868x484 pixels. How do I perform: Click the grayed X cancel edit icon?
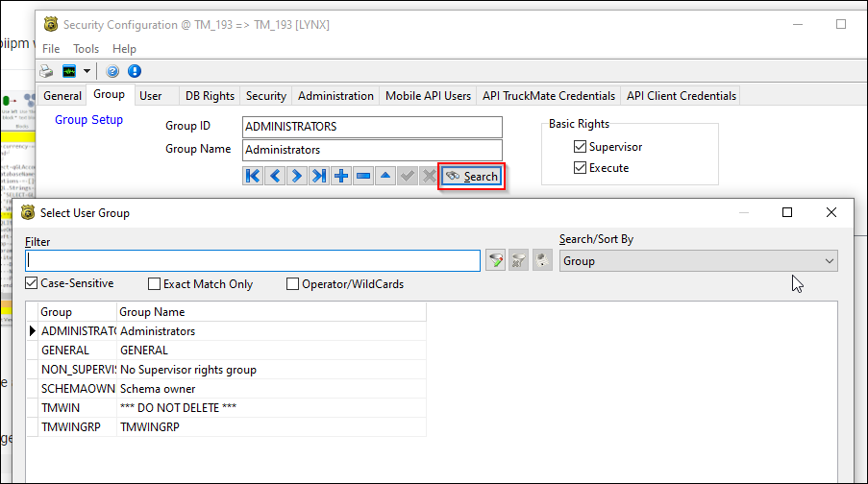pos(430,177)
